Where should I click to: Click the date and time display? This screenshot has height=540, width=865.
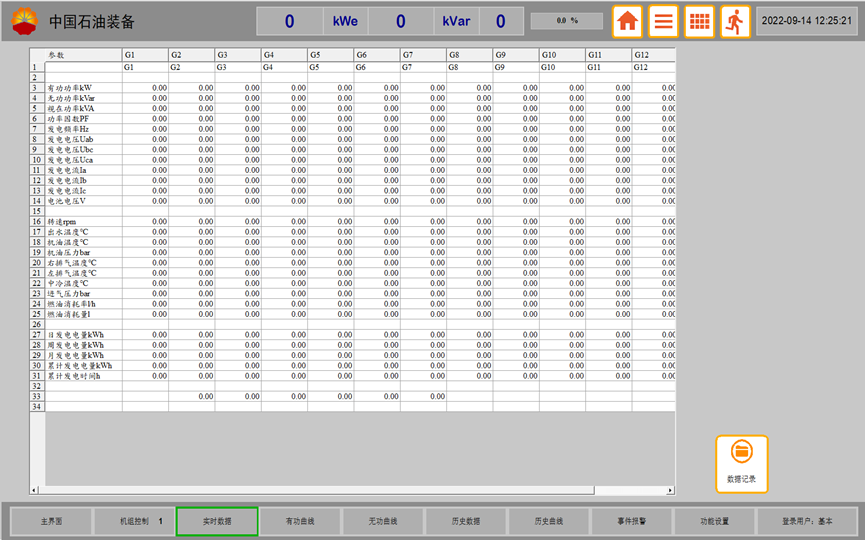(x=807, y=21)
